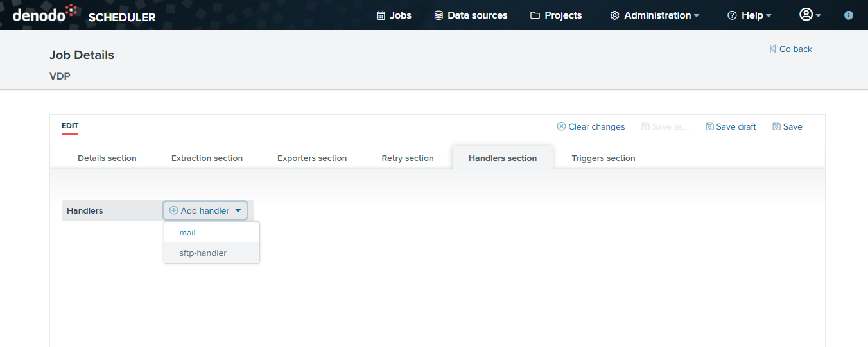Expand the Help menu

(x=749, y=15)
